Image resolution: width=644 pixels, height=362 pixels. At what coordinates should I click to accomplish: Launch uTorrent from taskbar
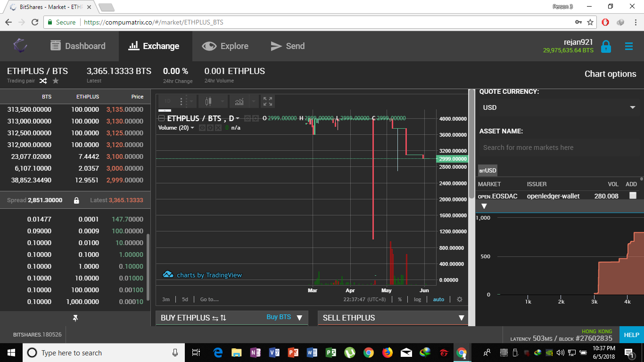(349, 353)
